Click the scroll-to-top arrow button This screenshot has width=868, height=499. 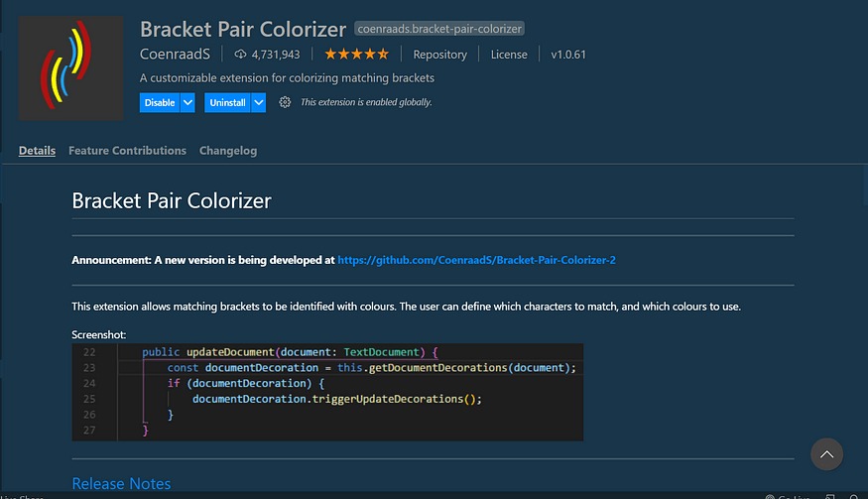coord(826,454)
